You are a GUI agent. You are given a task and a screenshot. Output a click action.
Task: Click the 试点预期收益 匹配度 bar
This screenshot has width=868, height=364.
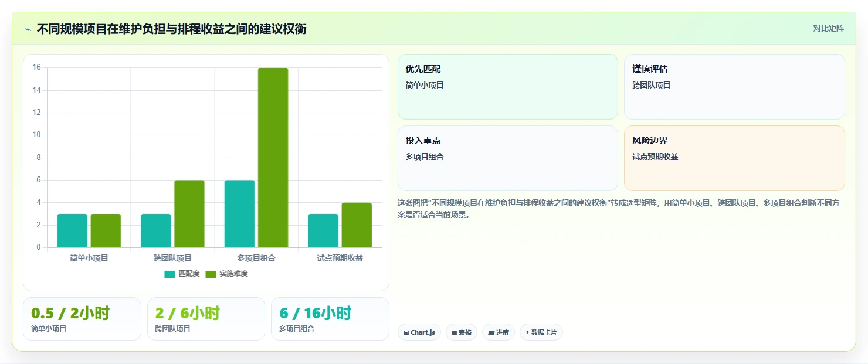point(323,231)
